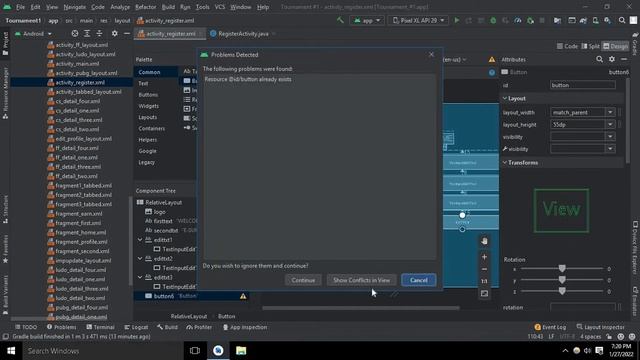
Task: Switch to Design view mode
Action: 616,46
